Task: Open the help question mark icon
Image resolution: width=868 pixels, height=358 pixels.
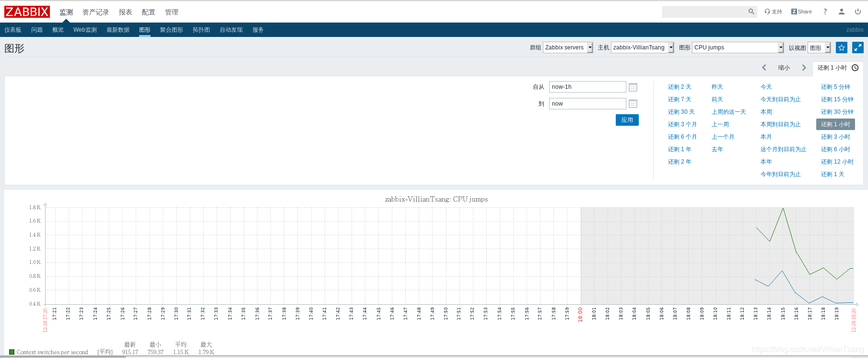Action: 825,12
